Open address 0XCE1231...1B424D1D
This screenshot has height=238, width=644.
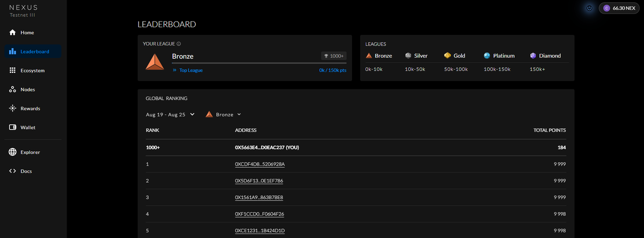tap(260, 230)
